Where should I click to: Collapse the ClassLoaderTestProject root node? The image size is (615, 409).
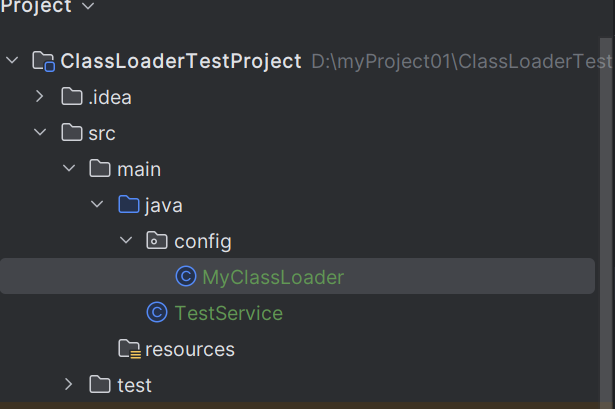(12, 62)
